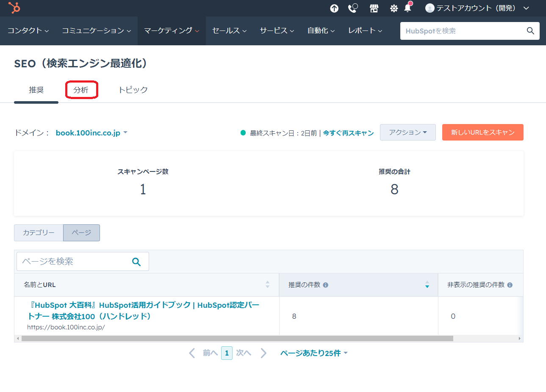
Task: Open the marketplace store icon
Action: 374,8
